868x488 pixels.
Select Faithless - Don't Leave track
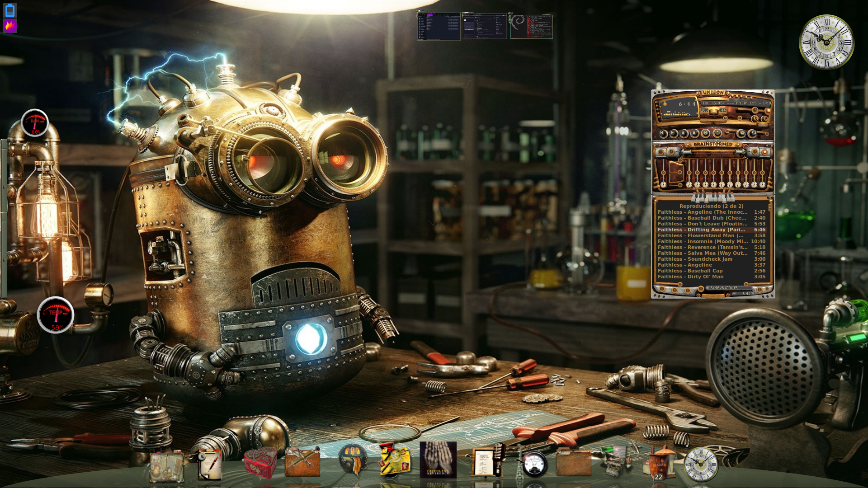pos(711,224)
